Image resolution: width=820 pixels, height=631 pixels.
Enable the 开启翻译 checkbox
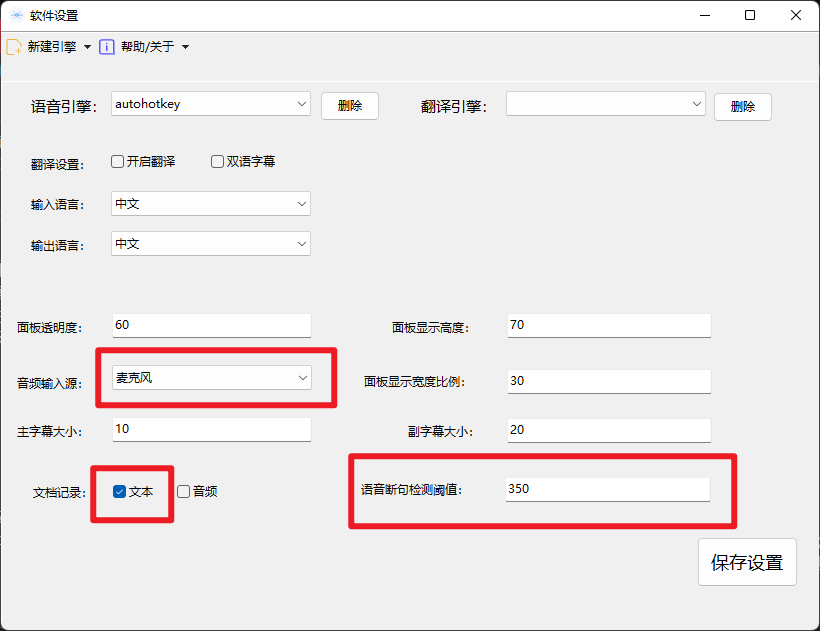click(118, 162)
